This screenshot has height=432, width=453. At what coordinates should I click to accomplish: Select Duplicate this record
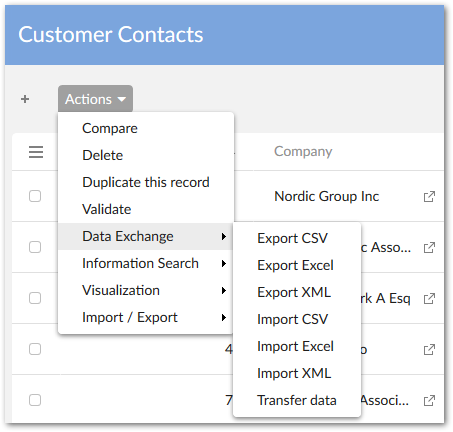pyautogui.click(x=146, y=182)
